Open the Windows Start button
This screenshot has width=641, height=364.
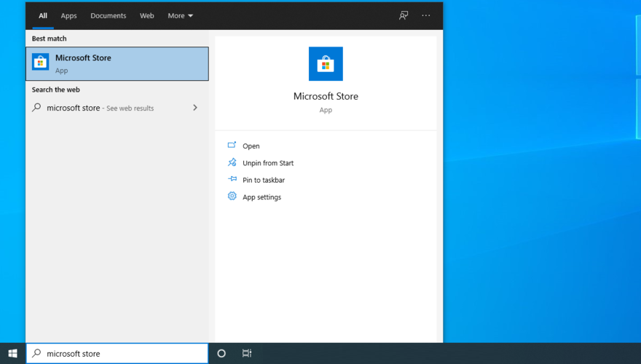12,353
